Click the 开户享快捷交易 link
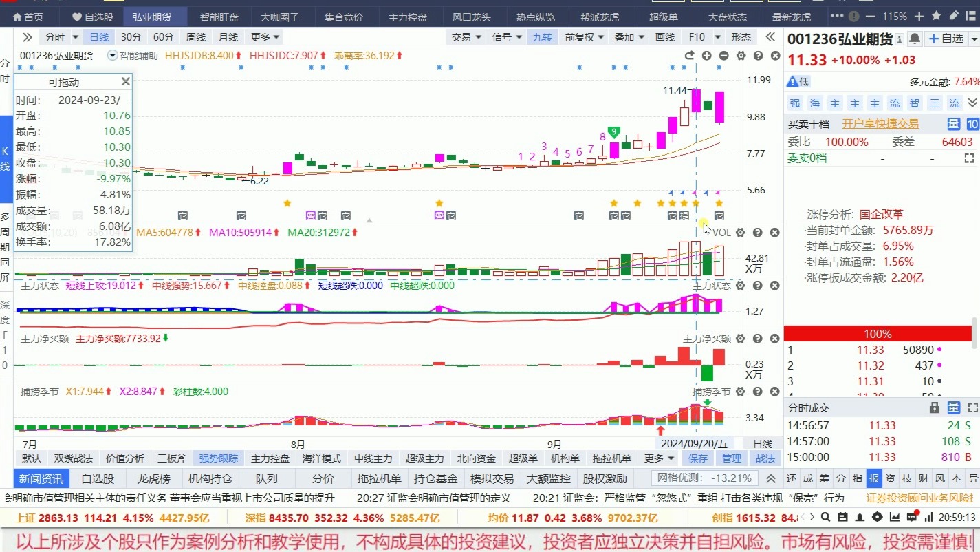The height and width of the screenshot is (552, 980). point(880,124)
